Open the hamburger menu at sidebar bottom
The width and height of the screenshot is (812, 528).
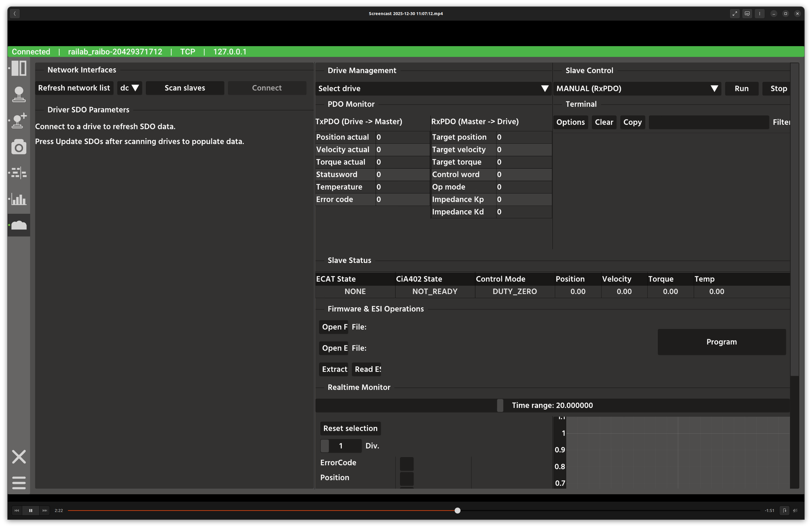(x=19, y=483)
